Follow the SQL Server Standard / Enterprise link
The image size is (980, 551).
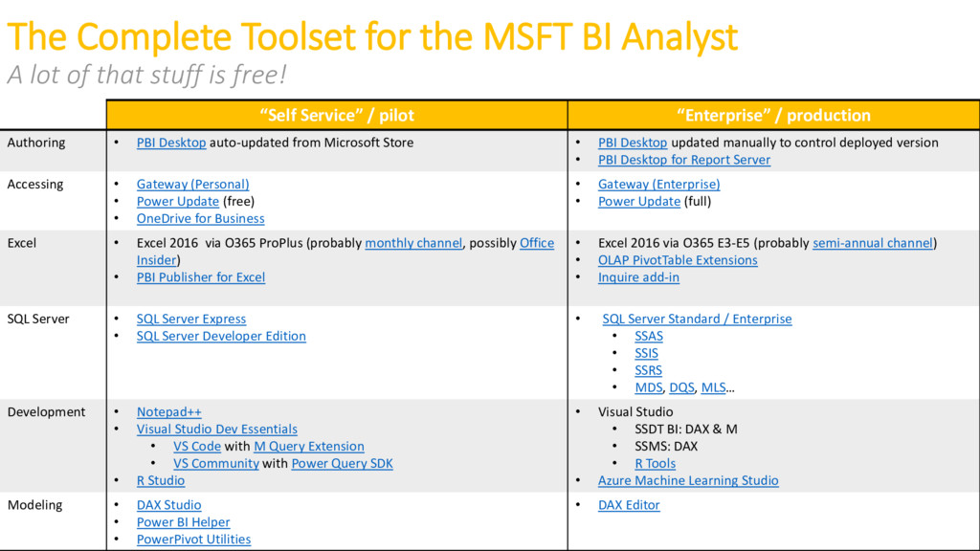click(x=697, y=319)
